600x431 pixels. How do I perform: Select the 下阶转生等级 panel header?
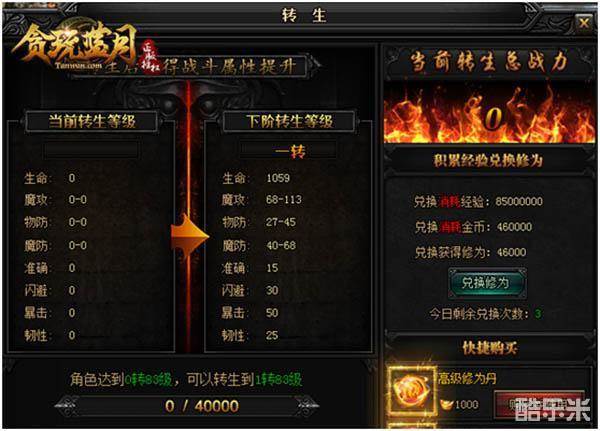[x=289, y=121]
